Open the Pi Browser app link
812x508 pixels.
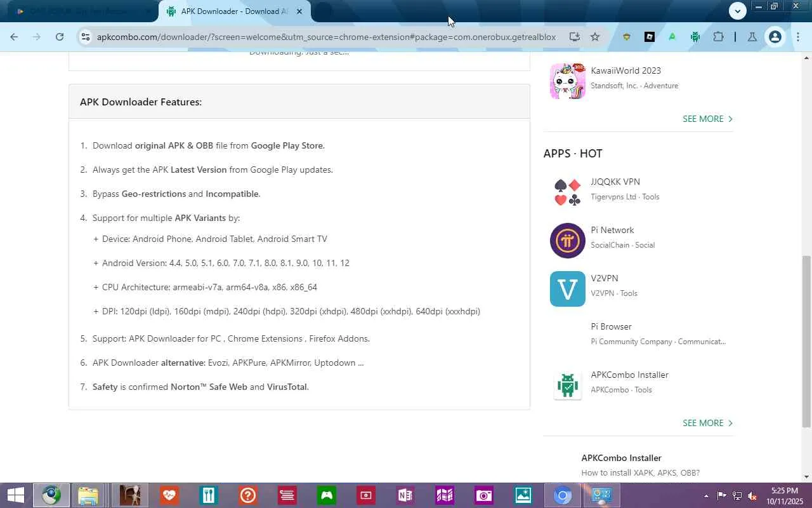[611, 326]
